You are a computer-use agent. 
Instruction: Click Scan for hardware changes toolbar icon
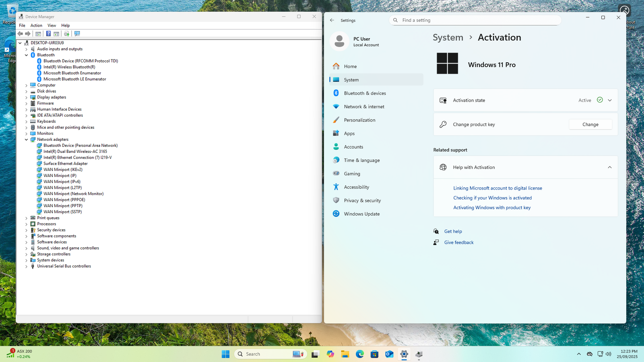77,34
